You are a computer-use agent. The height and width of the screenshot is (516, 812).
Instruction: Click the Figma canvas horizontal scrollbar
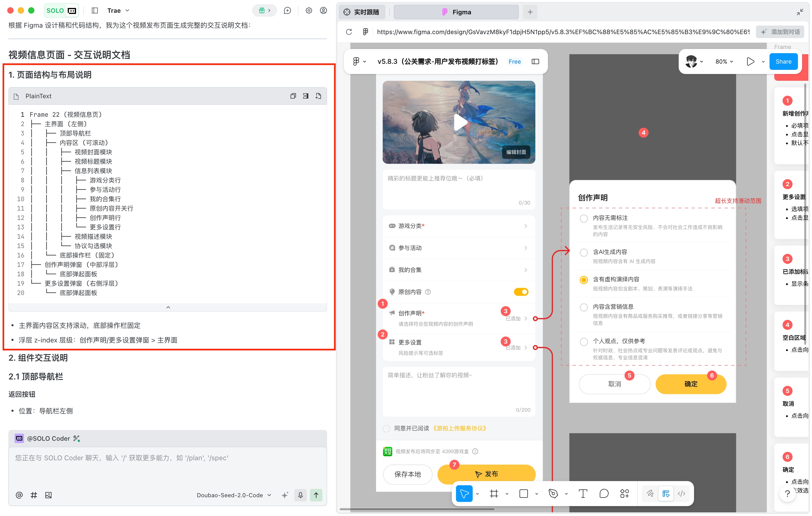417,509
